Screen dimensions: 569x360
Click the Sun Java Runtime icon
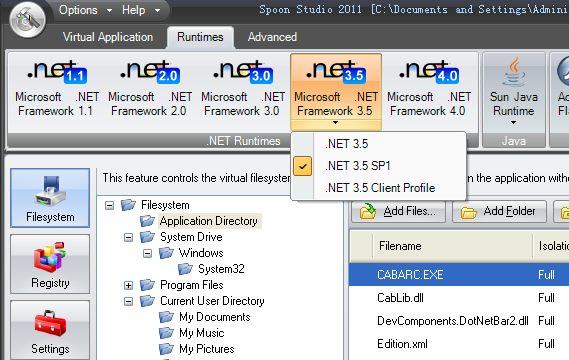pos(513,91)
